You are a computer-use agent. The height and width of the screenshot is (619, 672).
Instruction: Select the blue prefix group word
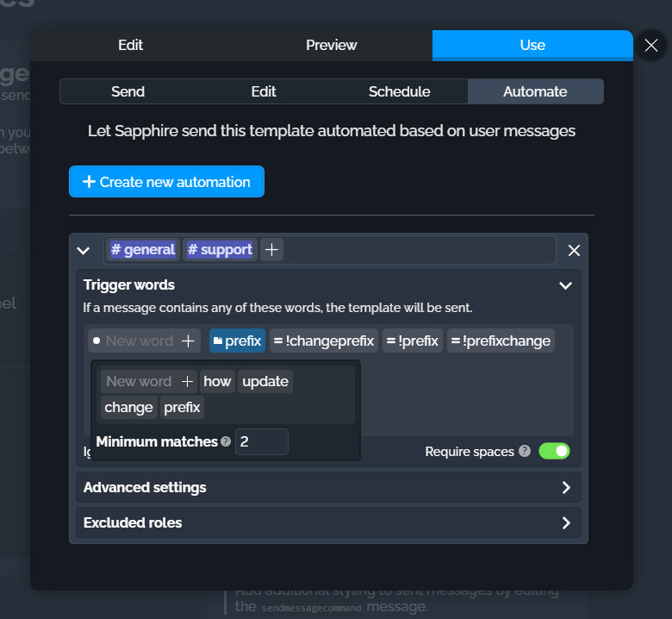click(x=237, y=341)
